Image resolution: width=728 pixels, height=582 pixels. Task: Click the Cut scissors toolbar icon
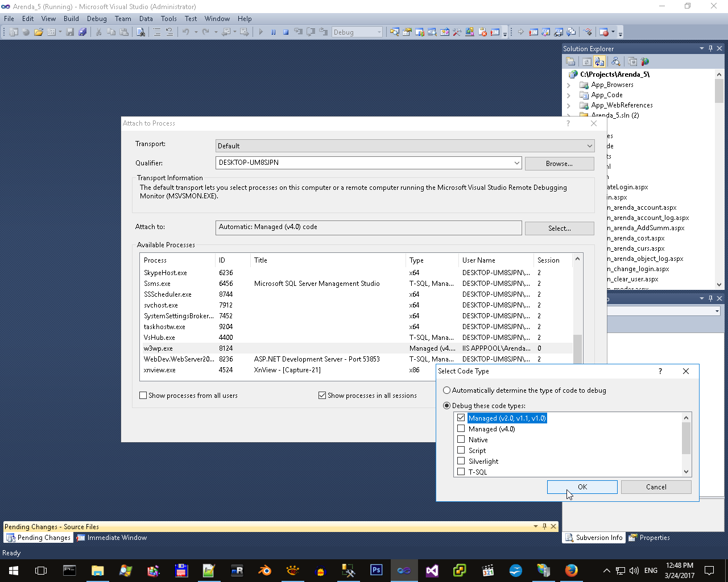tap(98, 32)
